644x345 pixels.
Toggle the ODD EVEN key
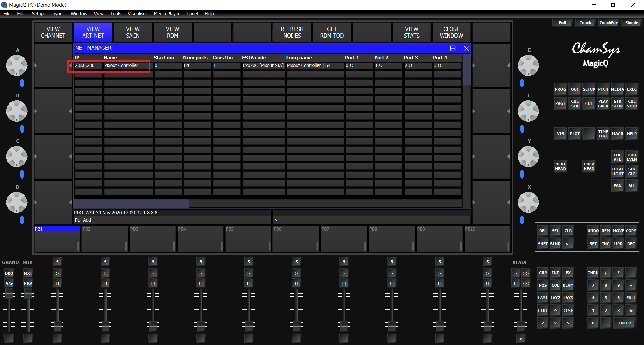[632, 157]
